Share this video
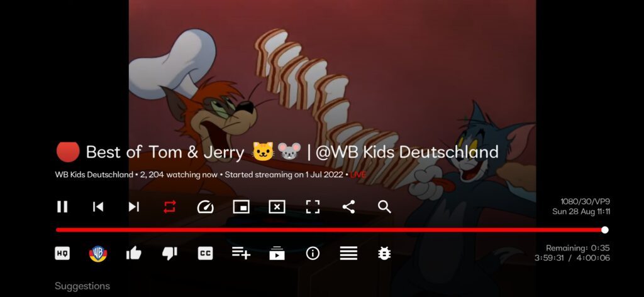The width and height of the screenshot is (644, 297). [348, 207]
